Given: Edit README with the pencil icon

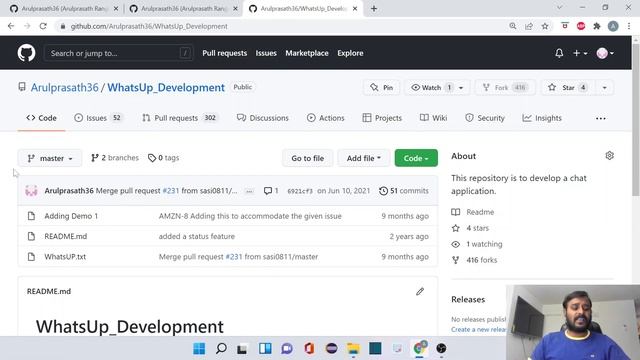Looking at the screenshot, I should [420, 291].
